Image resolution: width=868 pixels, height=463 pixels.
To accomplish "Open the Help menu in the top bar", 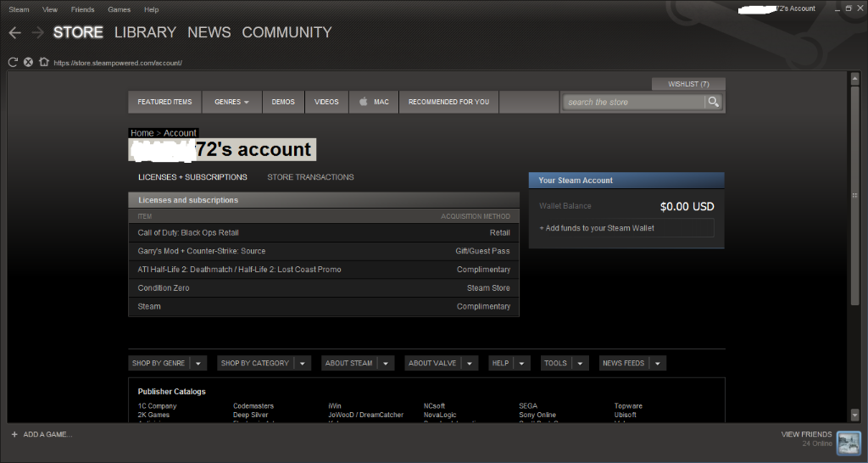I will (x=151, y=9).
